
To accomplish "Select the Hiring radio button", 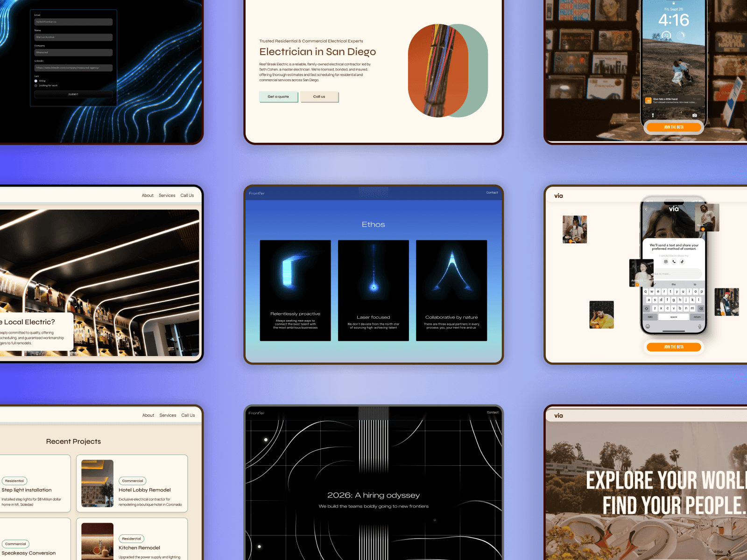I will [x=36, y=81].
